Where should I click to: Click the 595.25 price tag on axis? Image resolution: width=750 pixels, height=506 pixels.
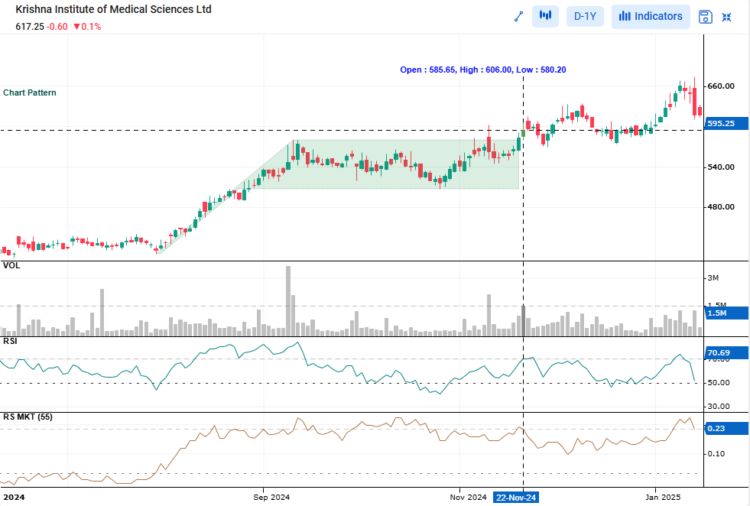pyautogui.click(x=720, y=123)
